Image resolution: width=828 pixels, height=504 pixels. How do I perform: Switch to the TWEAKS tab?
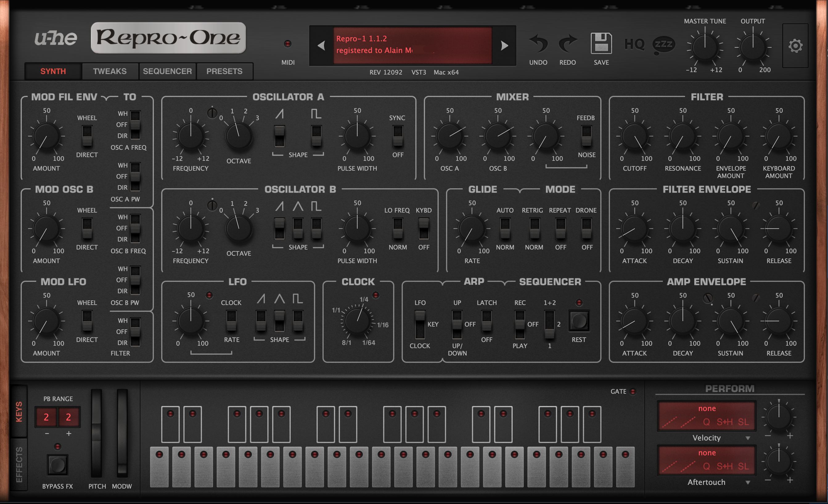point(110,71)
